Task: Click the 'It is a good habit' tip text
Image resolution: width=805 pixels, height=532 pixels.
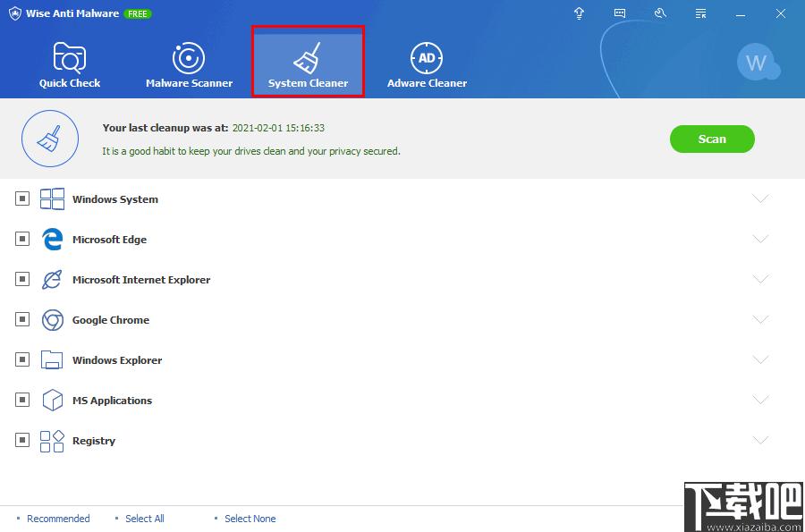Action: [251, 151]
